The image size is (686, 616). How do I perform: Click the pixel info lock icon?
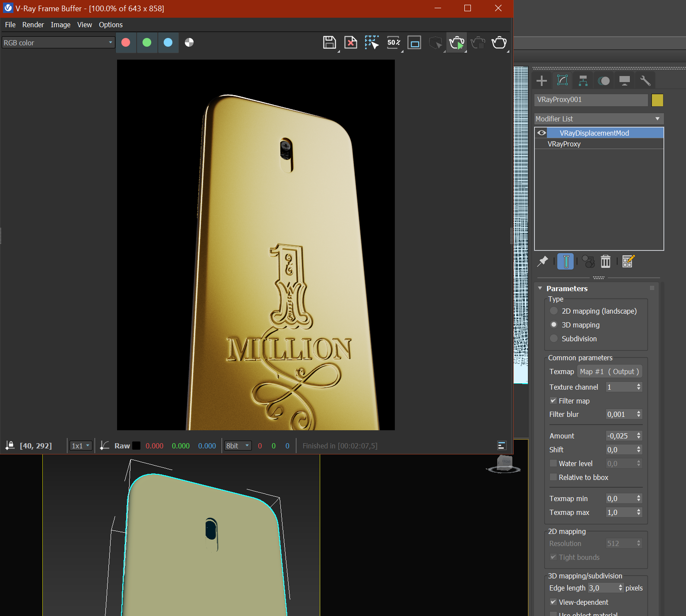[10, 446]
